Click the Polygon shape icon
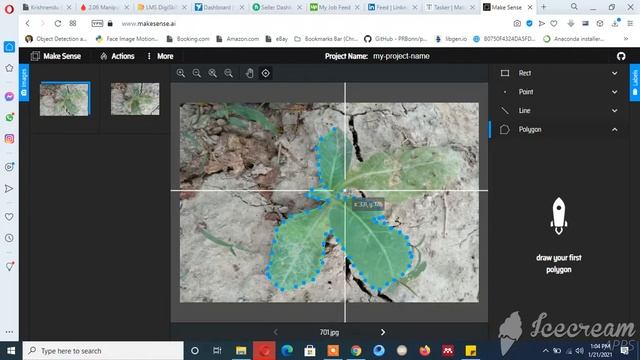The height and width of the screenshot is (360, 640). coord(505,129)
